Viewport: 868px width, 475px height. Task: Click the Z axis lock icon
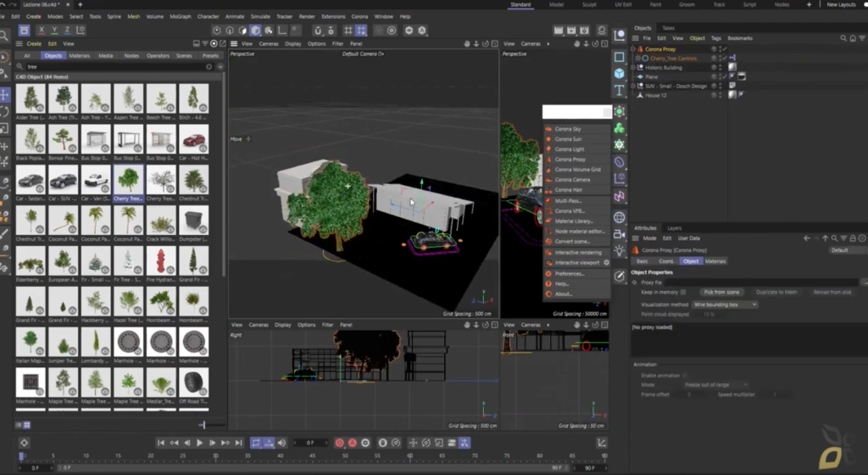(67, 31)
